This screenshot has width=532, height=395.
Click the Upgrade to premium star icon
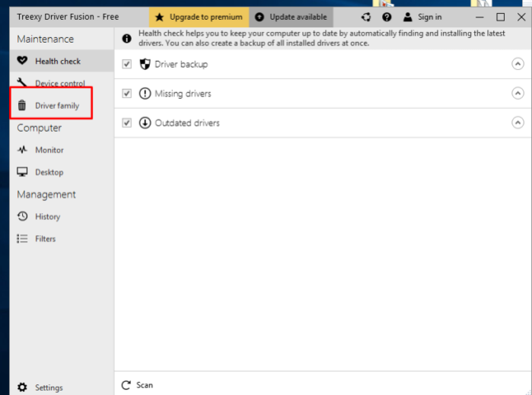[160, 17]
